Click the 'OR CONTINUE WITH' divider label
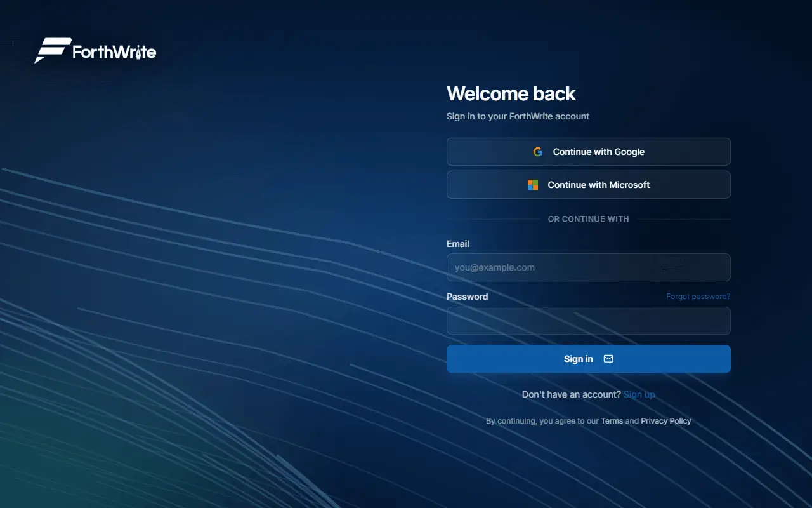This screenshot has width=812, height=508. click(x=589, y=219)
